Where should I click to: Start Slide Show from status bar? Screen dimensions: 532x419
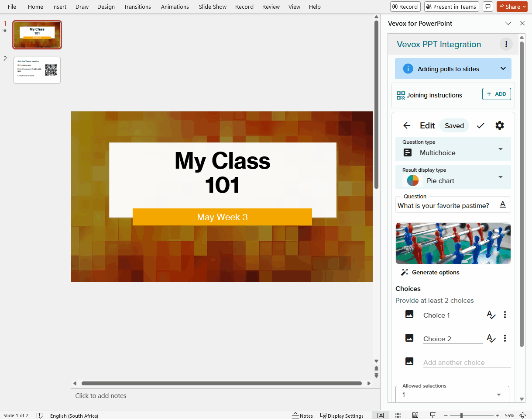pyautogui.click(x=432, y=416)
